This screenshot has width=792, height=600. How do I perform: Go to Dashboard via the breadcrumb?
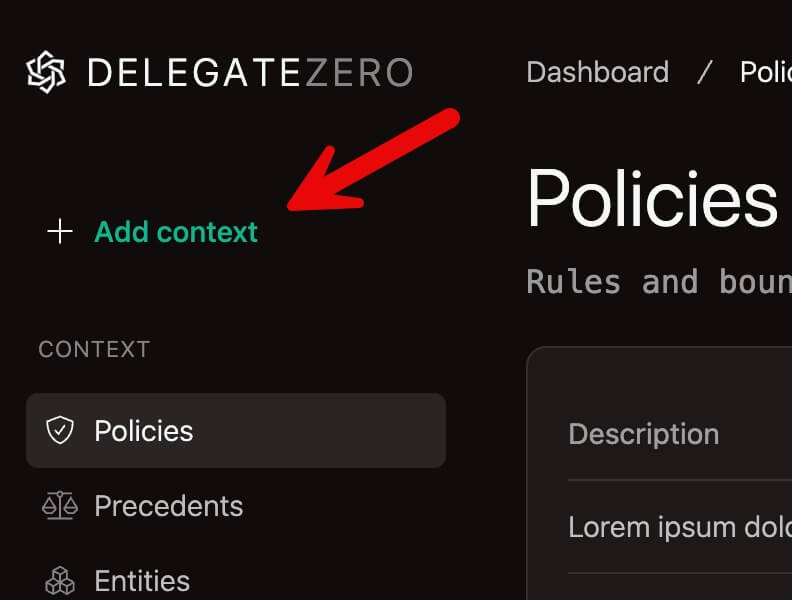(x=597, y=72)
